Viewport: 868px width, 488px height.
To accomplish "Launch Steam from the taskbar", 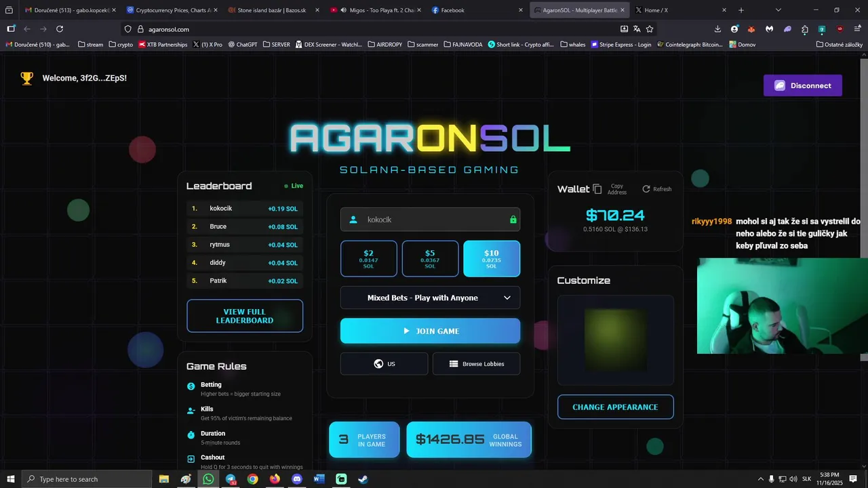I will 363,479.
